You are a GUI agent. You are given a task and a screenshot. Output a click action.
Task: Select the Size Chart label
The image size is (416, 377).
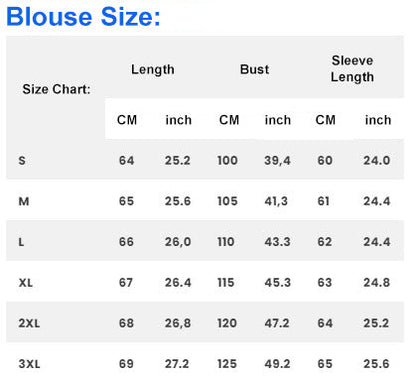[56, 89]
